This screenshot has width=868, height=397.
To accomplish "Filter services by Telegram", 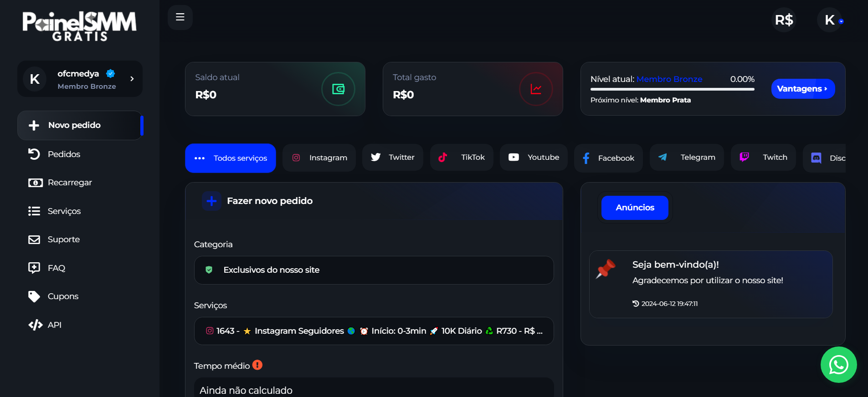I will coord(687,158).
